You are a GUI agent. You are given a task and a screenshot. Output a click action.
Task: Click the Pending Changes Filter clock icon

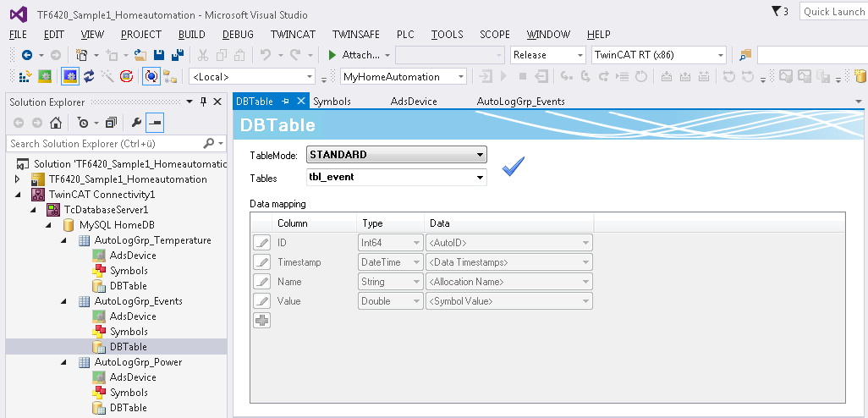83,123
